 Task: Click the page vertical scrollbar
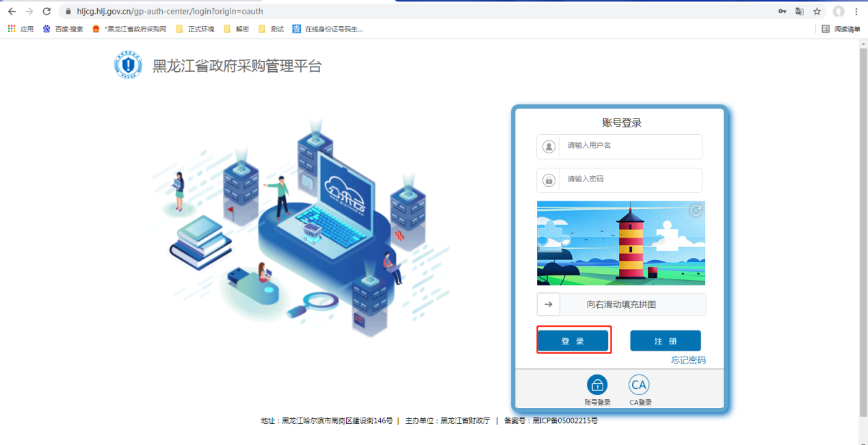[x=863, y=233]
